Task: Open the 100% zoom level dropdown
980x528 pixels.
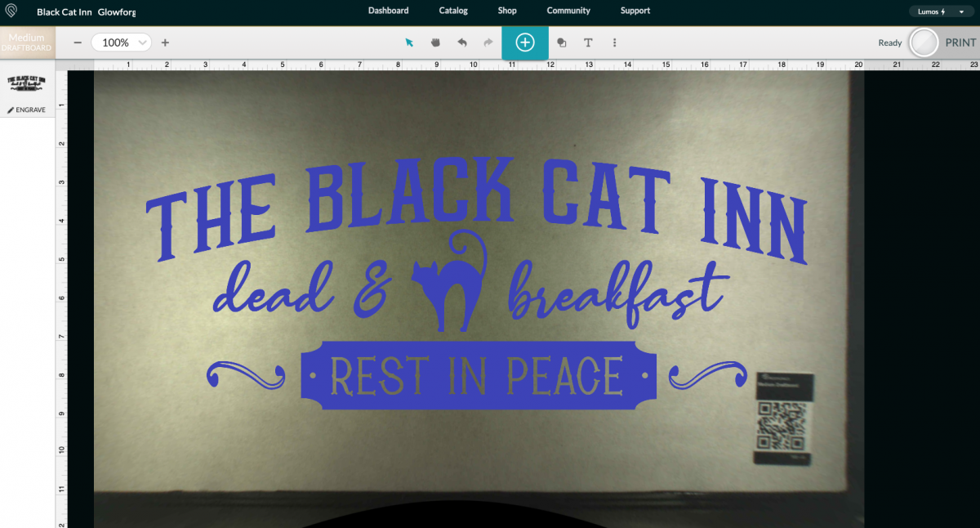Action: [122, 43]
